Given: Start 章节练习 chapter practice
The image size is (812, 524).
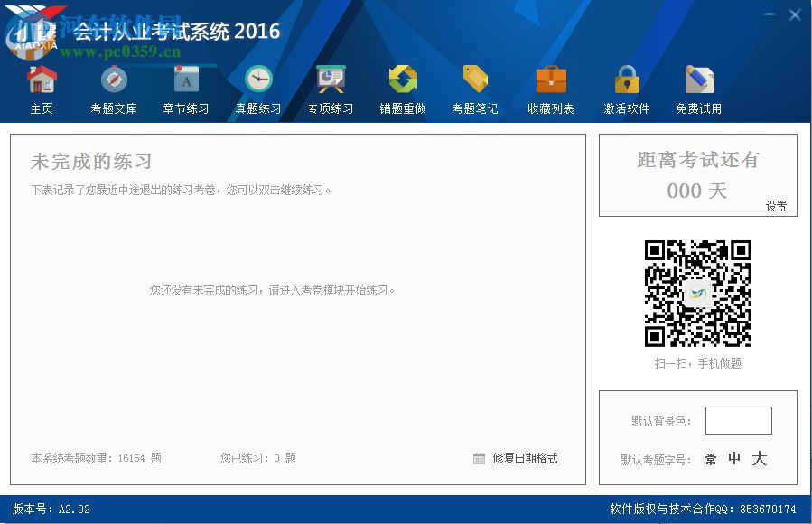Looking at the screenshot, I should click(x=185, y=90).
